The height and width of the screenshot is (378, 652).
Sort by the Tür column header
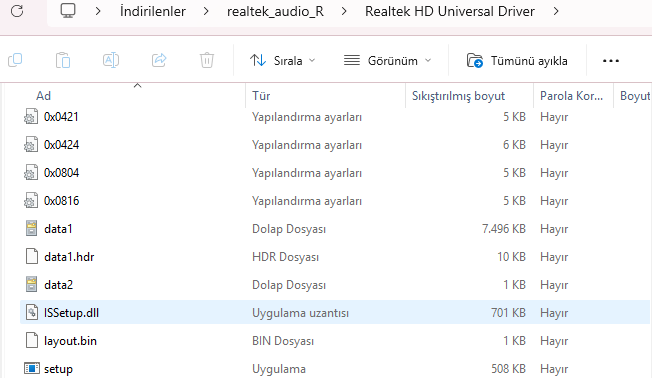coord(261,96)
